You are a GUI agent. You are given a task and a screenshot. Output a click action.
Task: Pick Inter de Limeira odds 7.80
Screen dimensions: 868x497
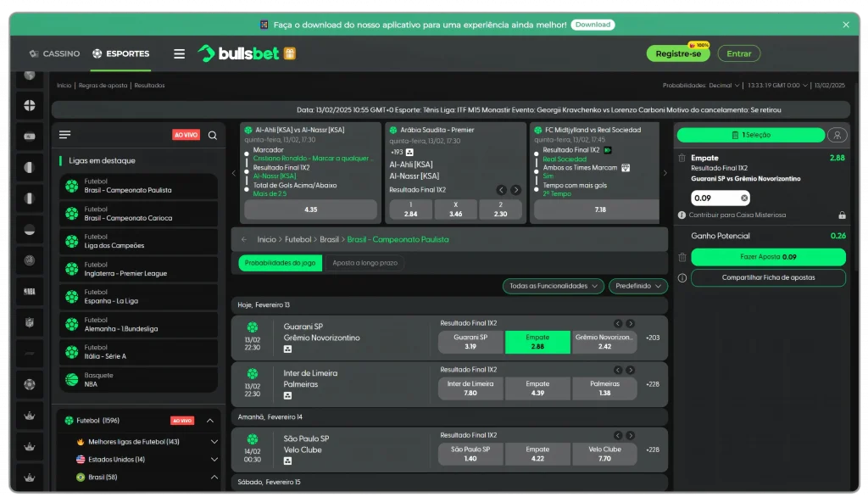point(470,388)
